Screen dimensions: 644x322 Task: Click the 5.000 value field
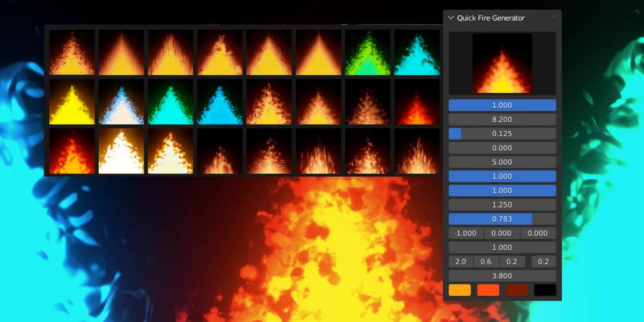pyautogui.click(x=502, y=162)
